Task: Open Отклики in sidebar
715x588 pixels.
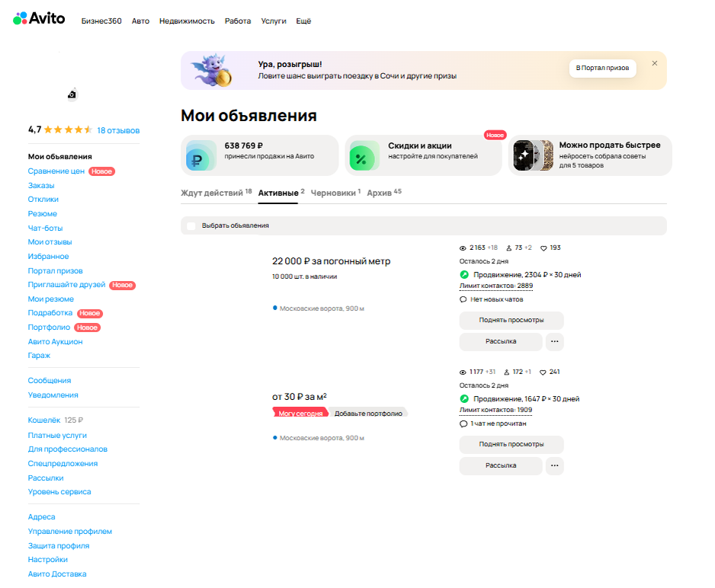Action: click(x=43, y=200)
